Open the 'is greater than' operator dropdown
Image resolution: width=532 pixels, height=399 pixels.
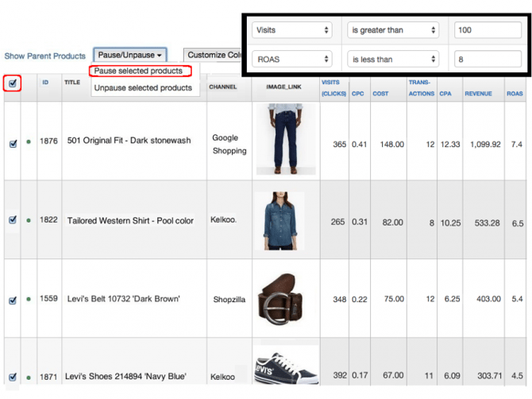tap(393, 30)
